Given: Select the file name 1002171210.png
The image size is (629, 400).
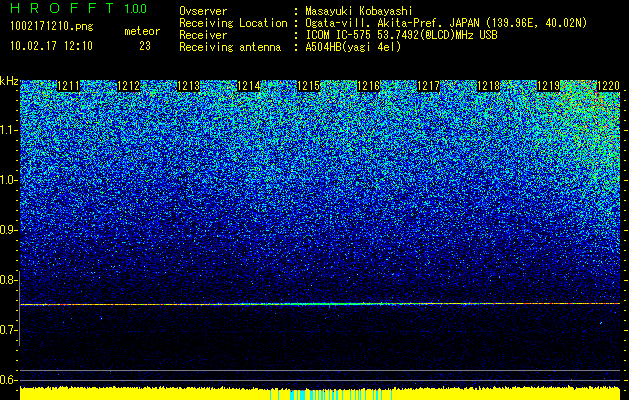Looking at the screenshot, I should pyautogui.click(x=51, y=26).
